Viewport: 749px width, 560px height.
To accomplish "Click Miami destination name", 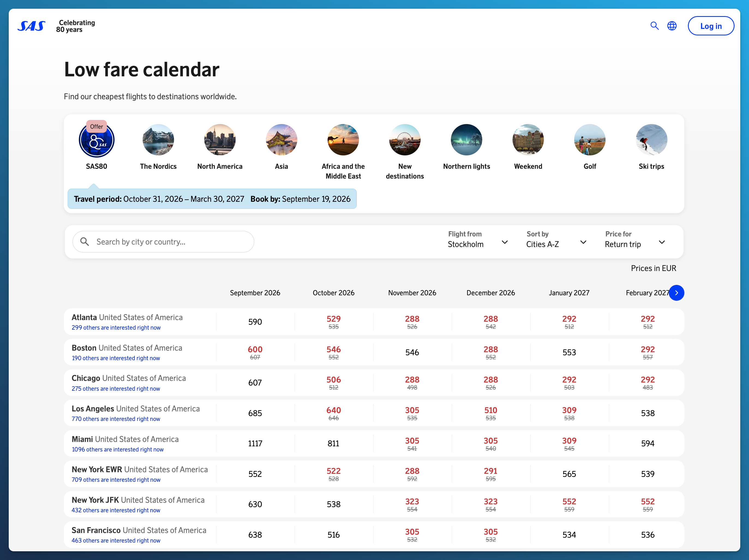I will pos(82,439).
